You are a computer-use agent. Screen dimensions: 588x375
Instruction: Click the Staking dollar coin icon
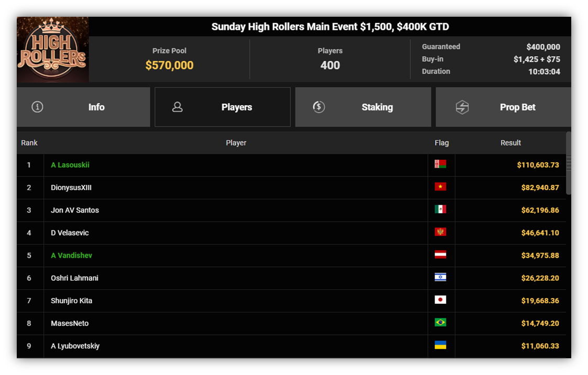pos(319,107)
